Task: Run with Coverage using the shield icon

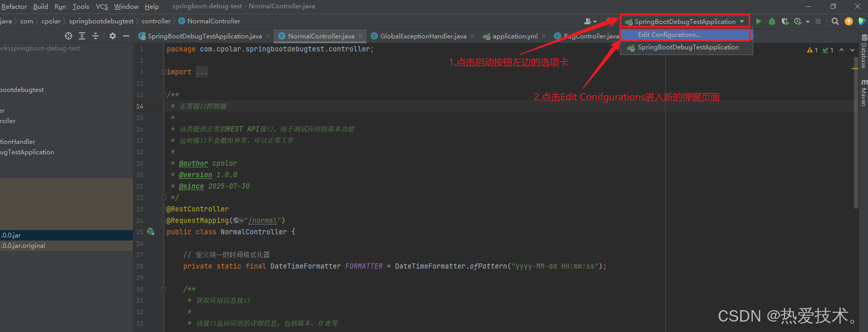Action: click(x=785, y=21)
